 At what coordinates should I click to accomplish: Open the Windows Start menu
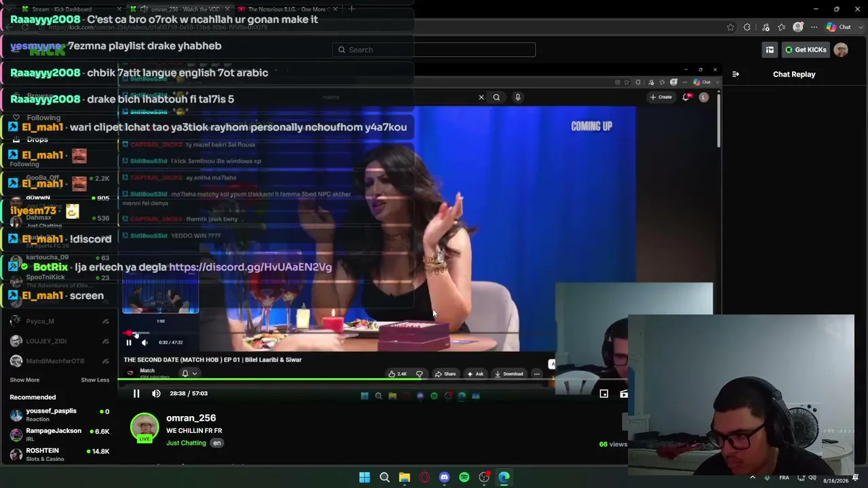click(364, 477)
